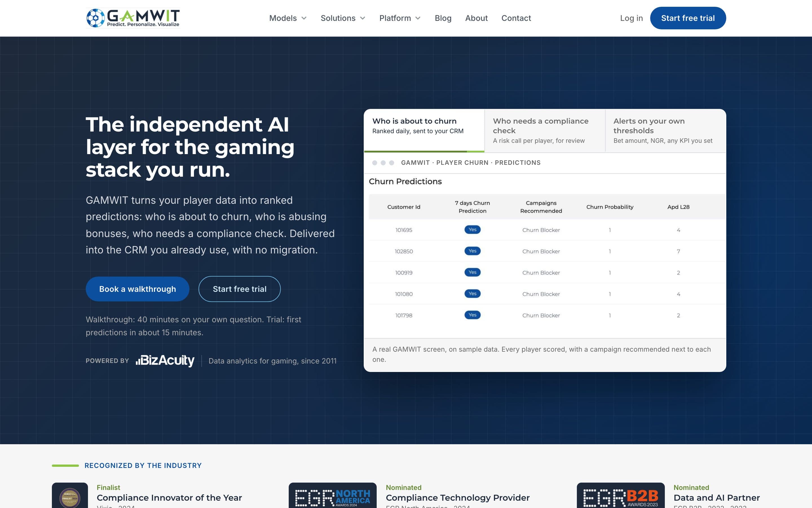Click the Book a walkthrough button
This screenshot has height=508, width=812.
coord(137,289)
